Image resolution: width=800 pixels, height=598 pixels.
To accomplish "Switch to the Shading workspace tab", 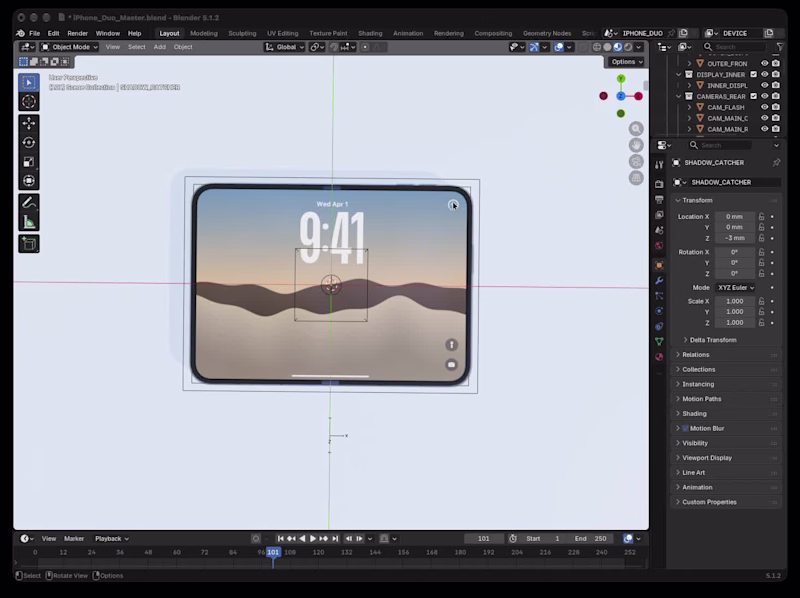I will click(x=370, y=33).
